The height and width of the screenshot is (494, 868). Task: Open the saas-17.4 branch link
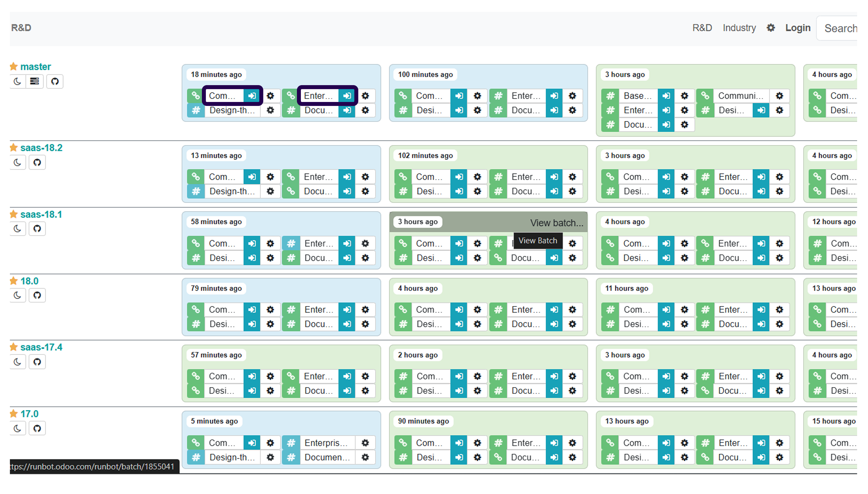tap(41, 347)
